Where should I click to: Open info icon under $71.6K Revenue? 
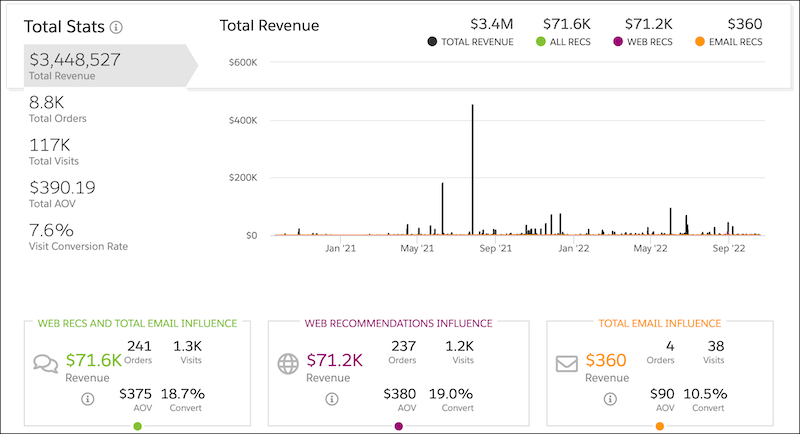(x=88, y=399)
